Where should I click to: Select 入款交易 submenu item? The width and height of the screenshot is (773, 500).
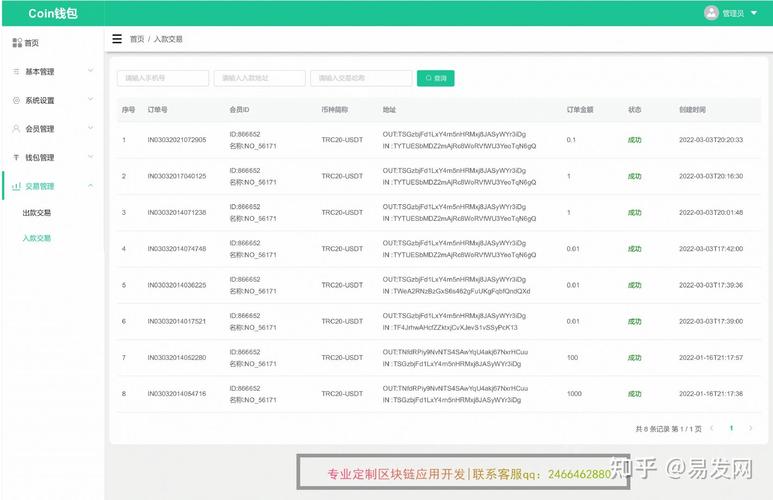point(36,238)
